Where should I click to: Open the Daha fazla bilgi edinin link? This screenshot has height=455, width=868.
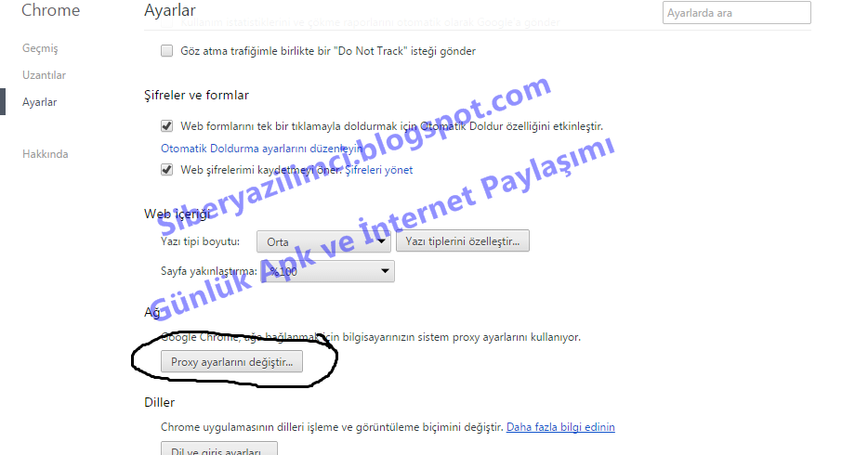pos(560,427)
